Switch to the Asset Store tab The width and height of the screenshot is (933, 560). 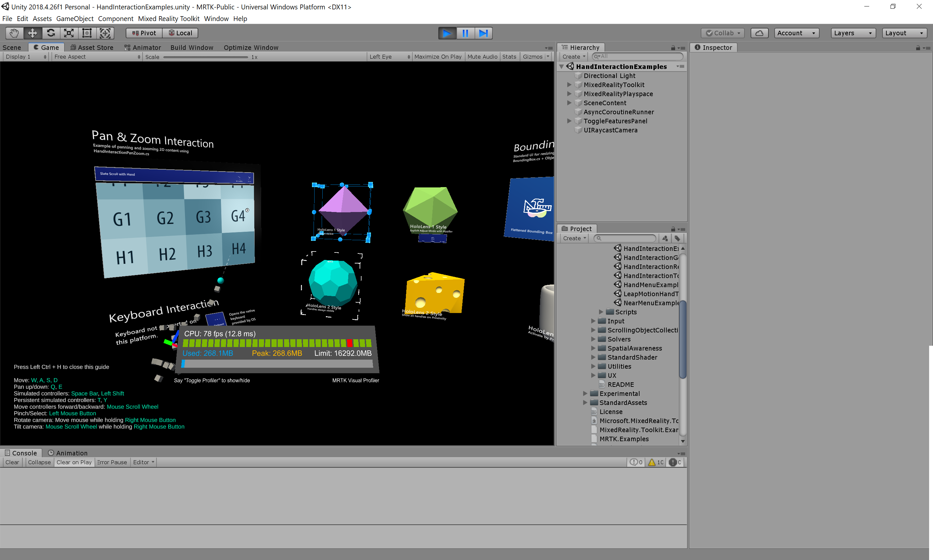[92, 47]
